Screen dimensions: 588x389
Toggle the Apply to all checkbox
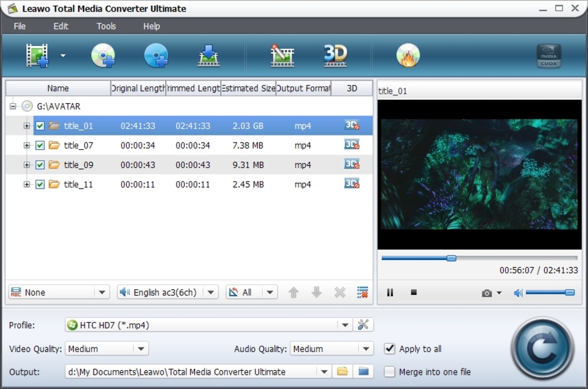coord(389,349)
